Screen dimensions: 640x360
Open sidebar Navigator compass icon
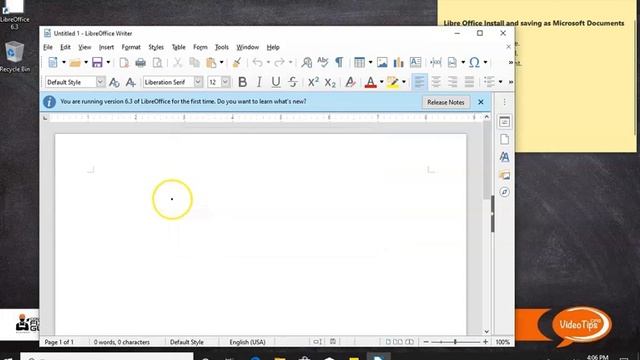click(x=504, y=192)
